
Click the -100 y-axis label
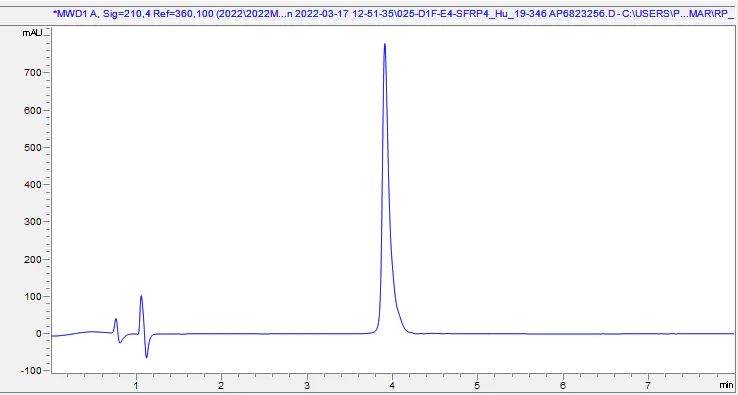click(32, 371)
